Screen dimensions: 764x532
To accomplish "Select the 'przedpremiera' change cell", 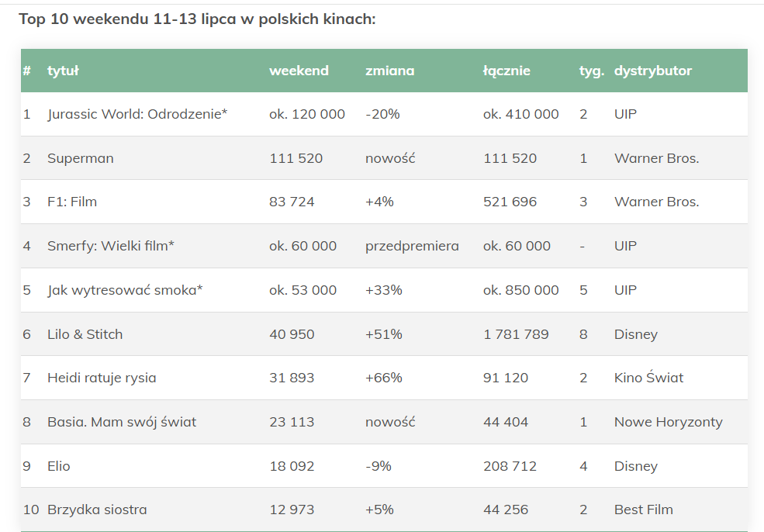I will (412, 246).
